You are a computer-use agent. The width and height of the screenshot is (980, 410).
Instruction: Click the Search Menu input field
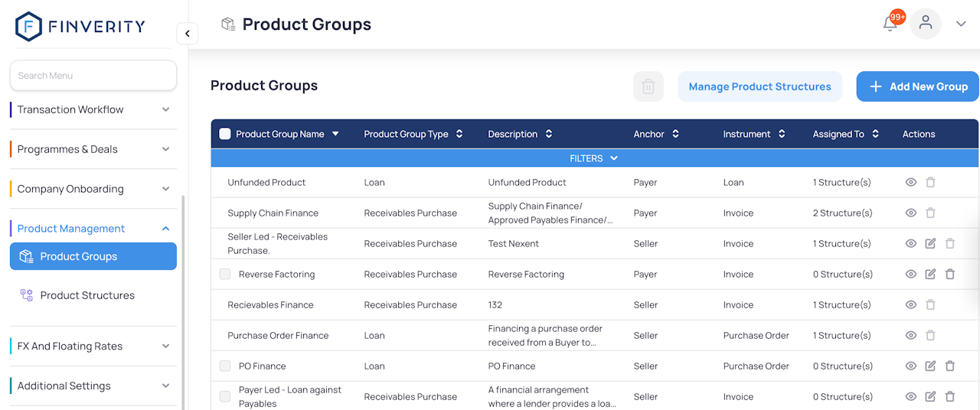(x=93, y=76)
